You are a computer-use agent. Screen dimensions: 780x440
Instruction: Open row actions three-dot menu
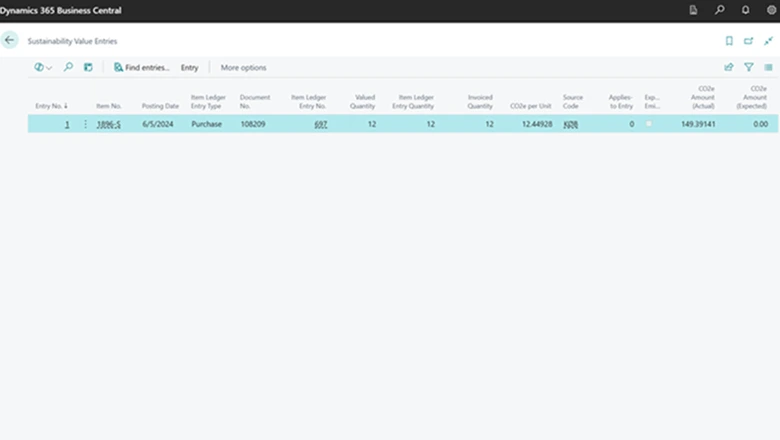85,124
